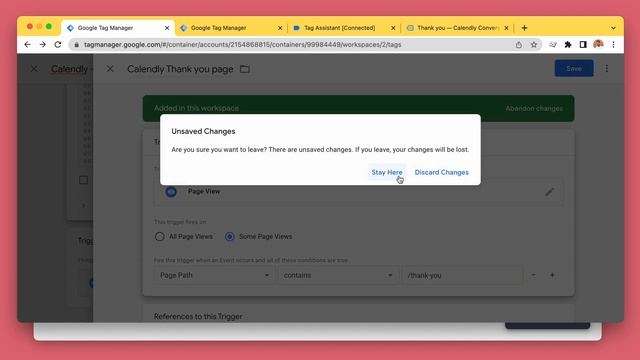Select the Some Page Views radio button
The width and height of the screenshot is (640, 360).
tap(230, 237)
